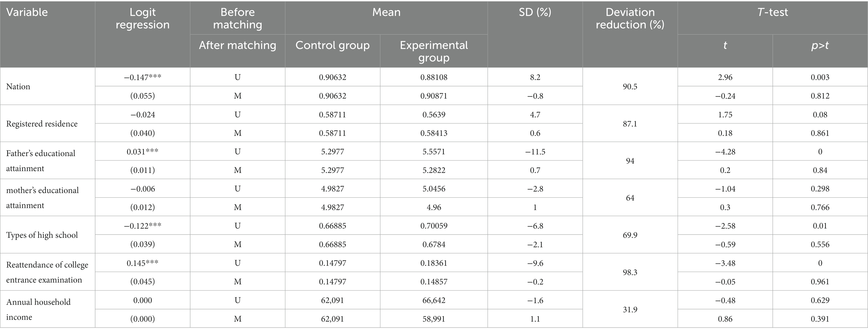868x333 pixels.
Task: Select the 0.961 p-value cell
Action: 820,282
